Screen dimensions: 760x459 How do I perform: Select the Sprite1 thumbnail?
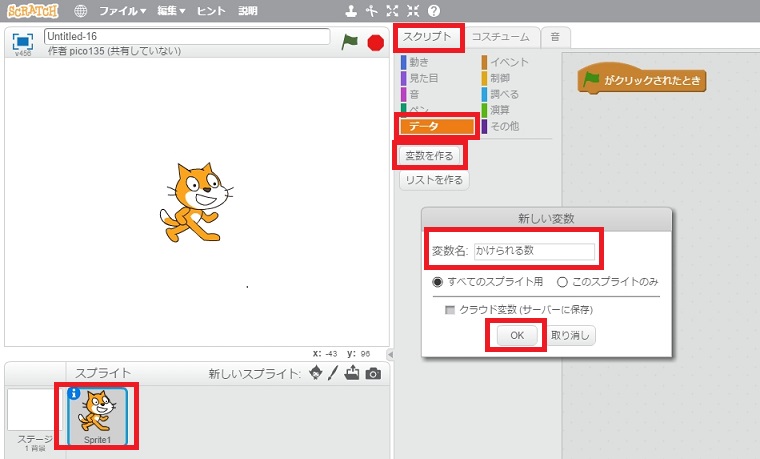pyautogui.click(x=97, y=416)
